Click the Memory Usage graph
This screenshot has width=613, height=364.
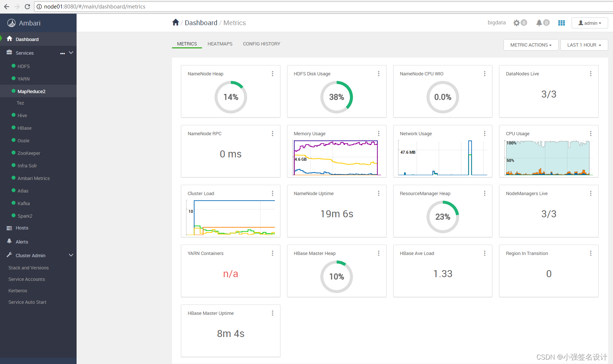coord(336,158)
